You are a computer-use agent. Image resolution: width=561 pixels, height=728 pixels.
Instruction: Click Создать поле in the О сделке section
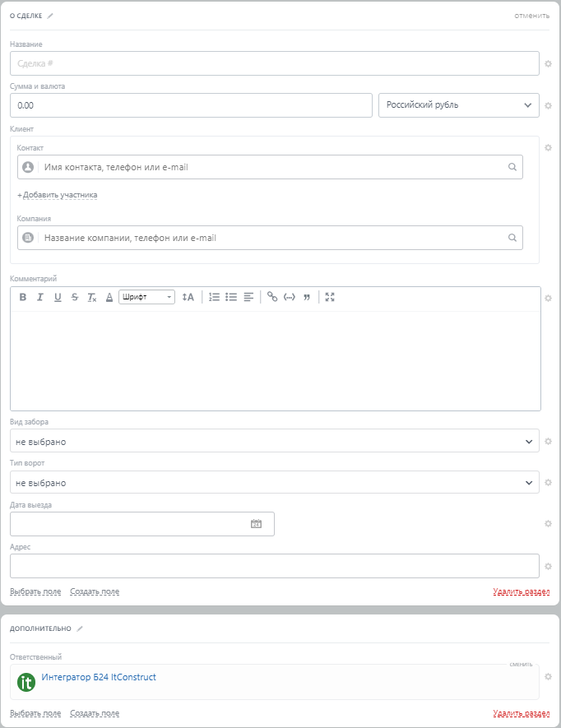95,591
